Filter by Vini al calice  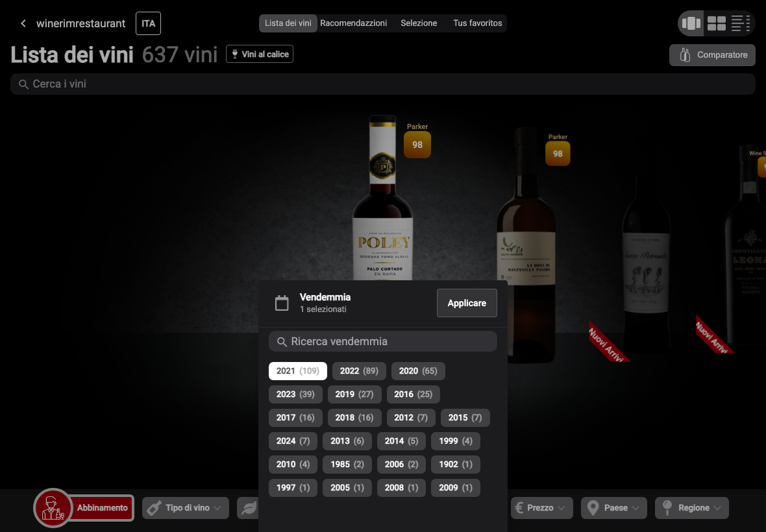tap(260, 54)
